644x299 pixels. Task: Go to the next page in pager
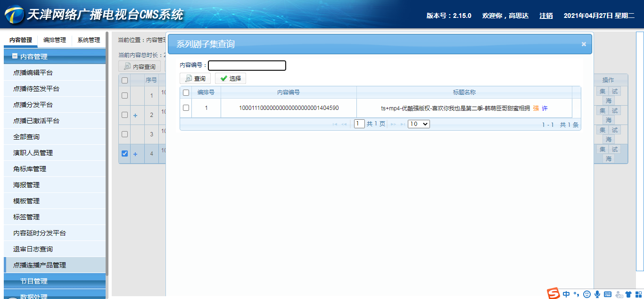tap(393, 124)
